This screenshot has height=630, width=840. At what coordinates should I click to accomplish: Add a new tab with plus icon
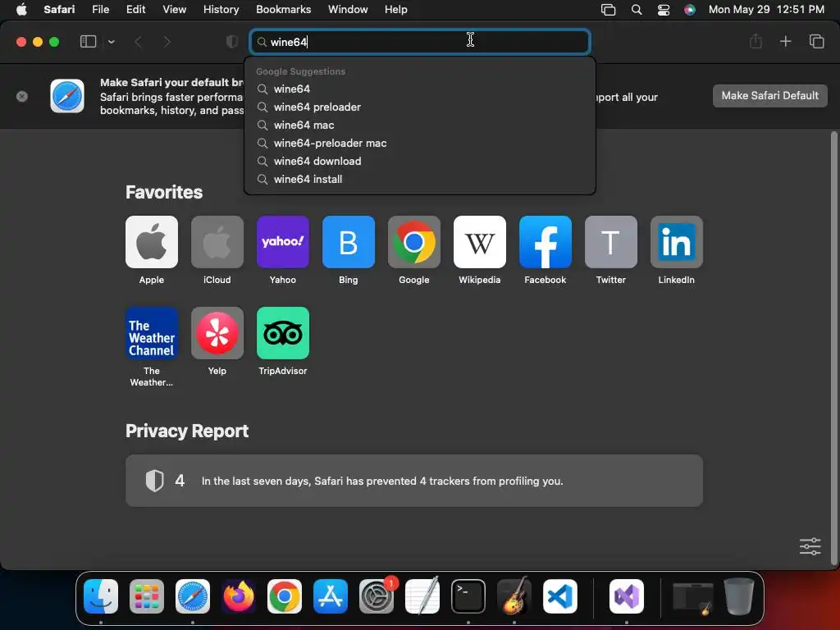click(x=785, y=41)
